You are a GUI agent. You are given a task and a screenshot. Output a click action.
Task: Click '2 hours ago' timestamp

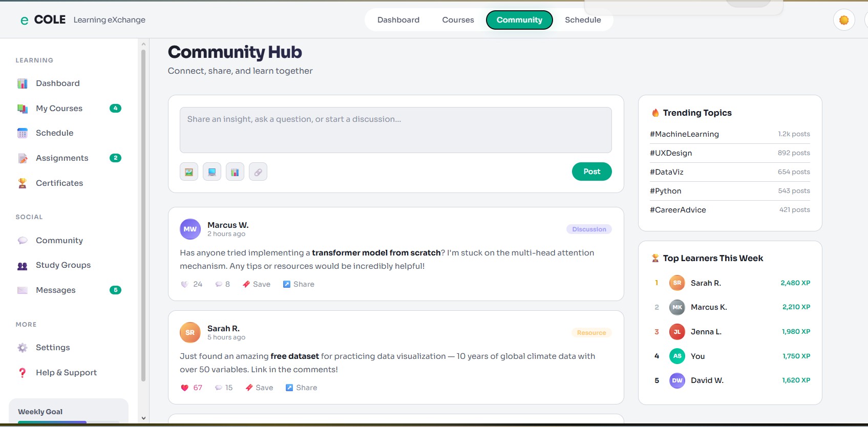(226, 234)
